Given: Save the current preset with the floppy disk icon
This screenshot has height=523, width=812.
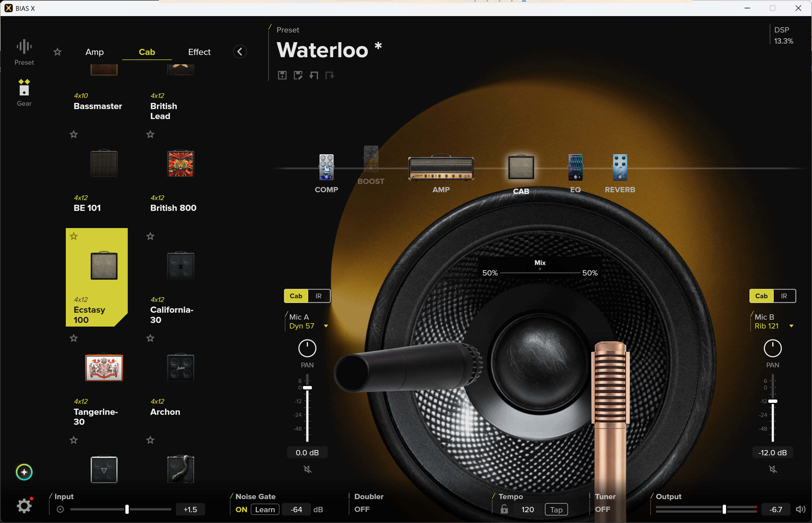Looking at the screenshot, I should 282,75.
